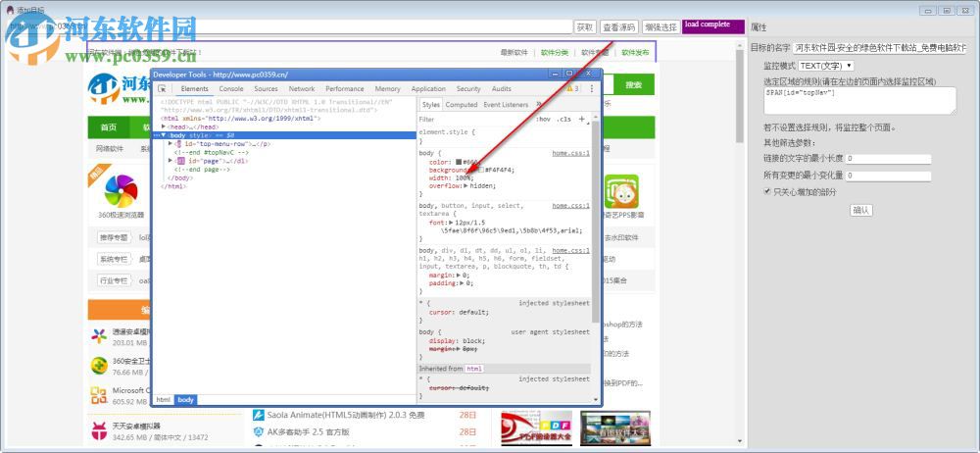Image resolution: width=980 pixels, height=453 pixels.
Task: Open the Security tab
Action: (468, 89)
